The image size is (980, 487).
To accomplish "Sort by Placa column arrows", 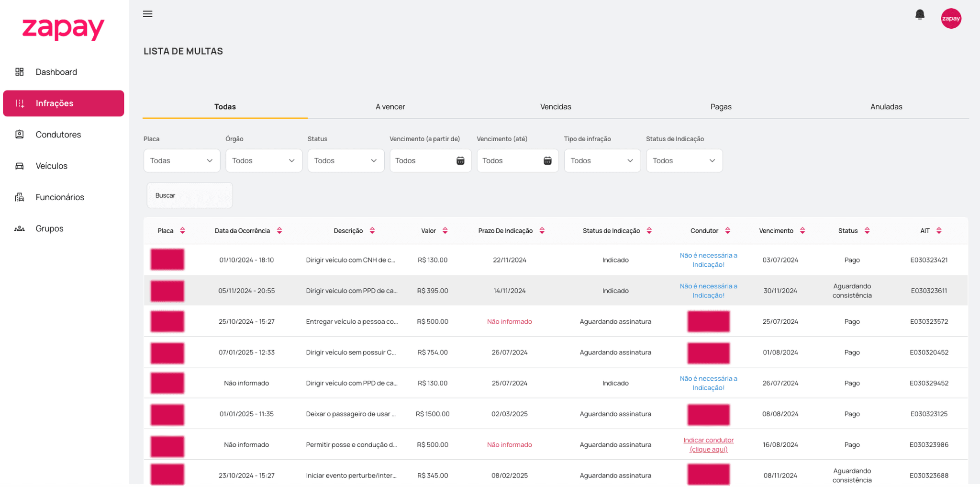I will pos(182,231).
